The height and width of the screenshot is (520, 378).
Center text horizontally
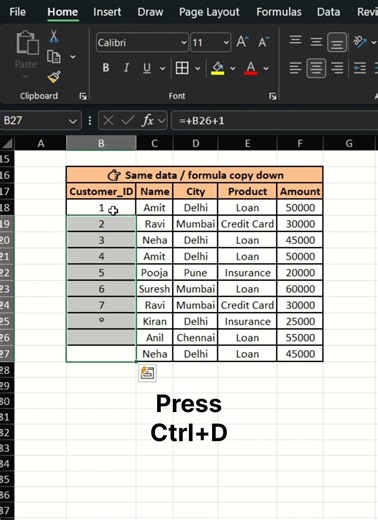316,68
